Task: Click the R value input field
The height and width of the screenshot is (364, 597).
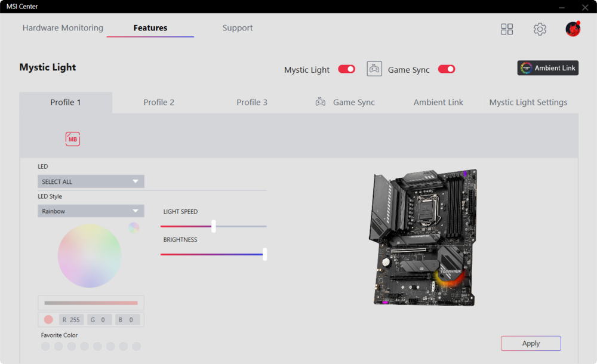Action: (x=71, y=320)
